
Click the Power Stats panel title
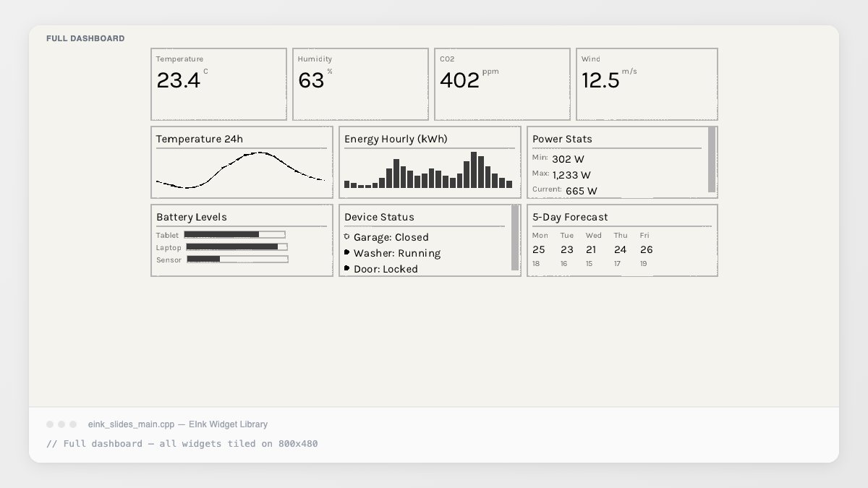tap(562, 139)
